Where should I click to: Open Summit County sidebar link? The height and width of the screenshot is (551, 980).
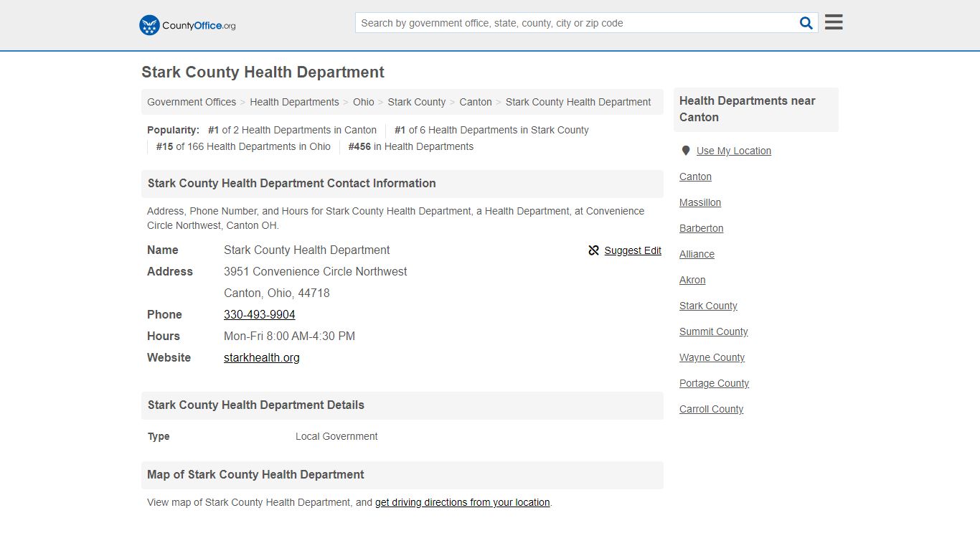[714, 331]
